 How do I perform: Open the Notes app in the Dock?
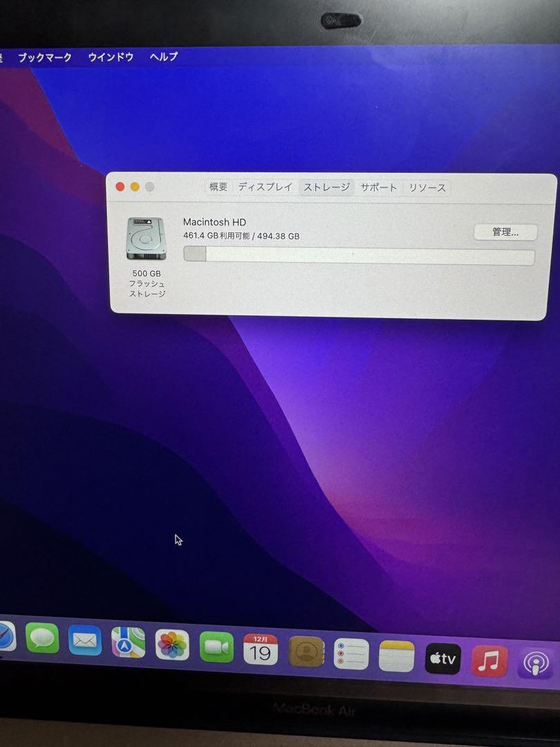(x=396, y=656)
